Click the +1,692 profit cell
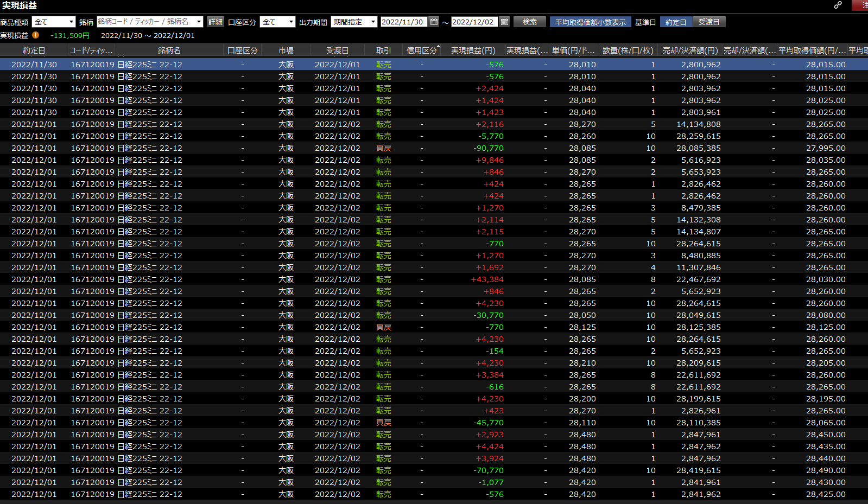 coord(490,267)
